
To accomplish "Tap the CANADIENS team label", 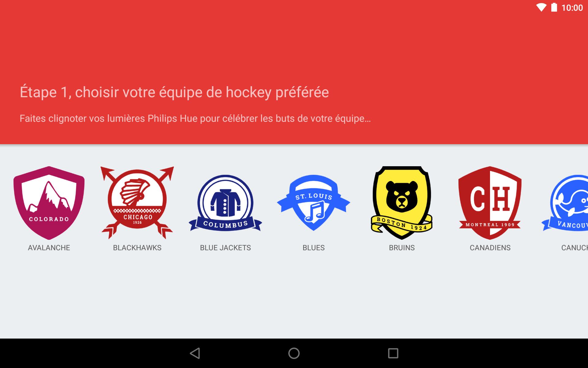I will pos(490,248).
